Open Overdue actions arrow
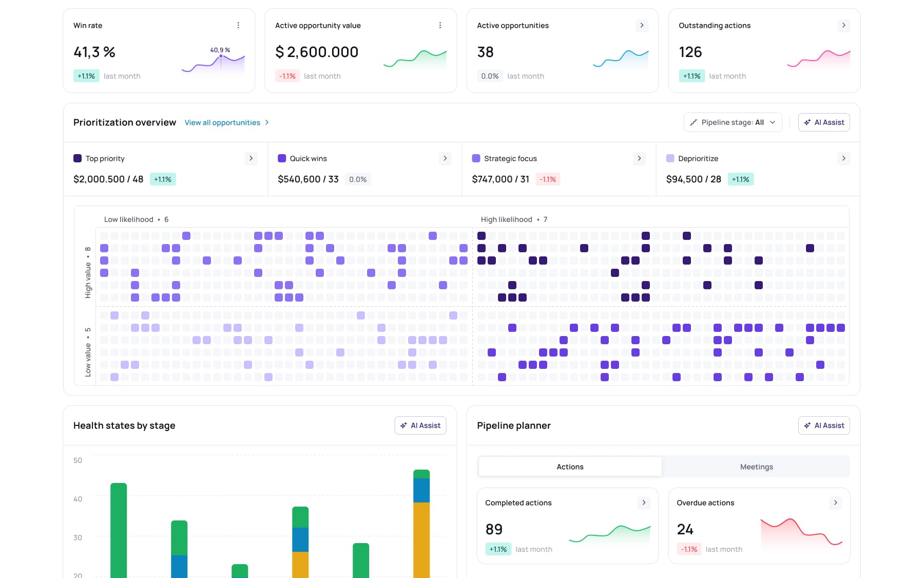The height and width of the screenshot is (578, 924). [x=835, y=502]
